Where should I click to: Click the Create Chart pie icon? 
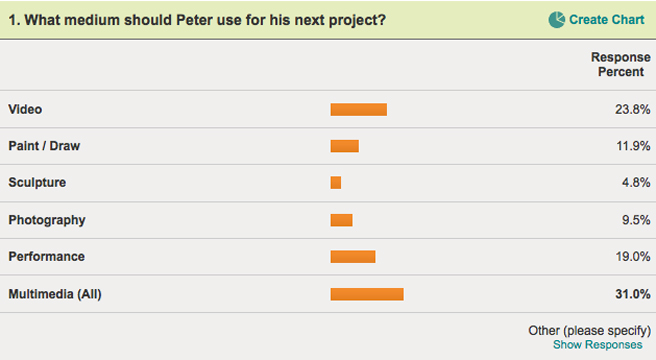coord(556,20)
